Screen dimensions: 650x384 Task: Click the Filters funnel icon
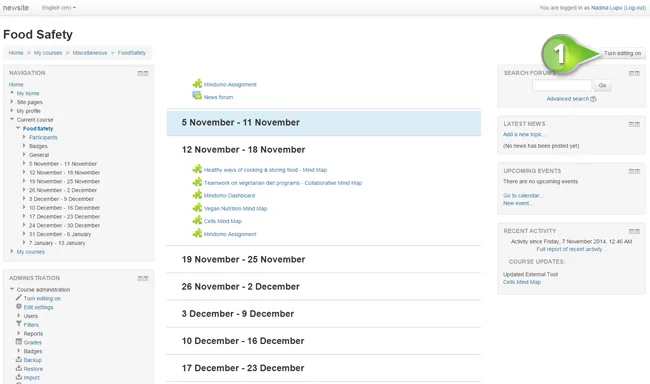[x=19, y=324]
